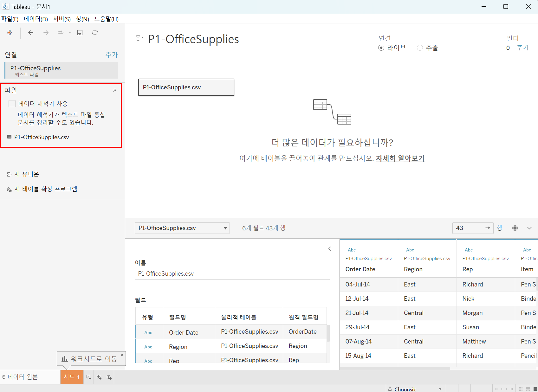Click the horizontal scrollbar under data grid
538x392 pixels.
395,368
